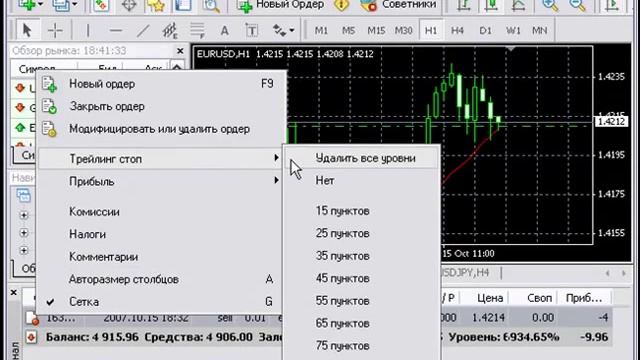
Task: Switch chart to M30 timeframe
Action: pos(403,30)
